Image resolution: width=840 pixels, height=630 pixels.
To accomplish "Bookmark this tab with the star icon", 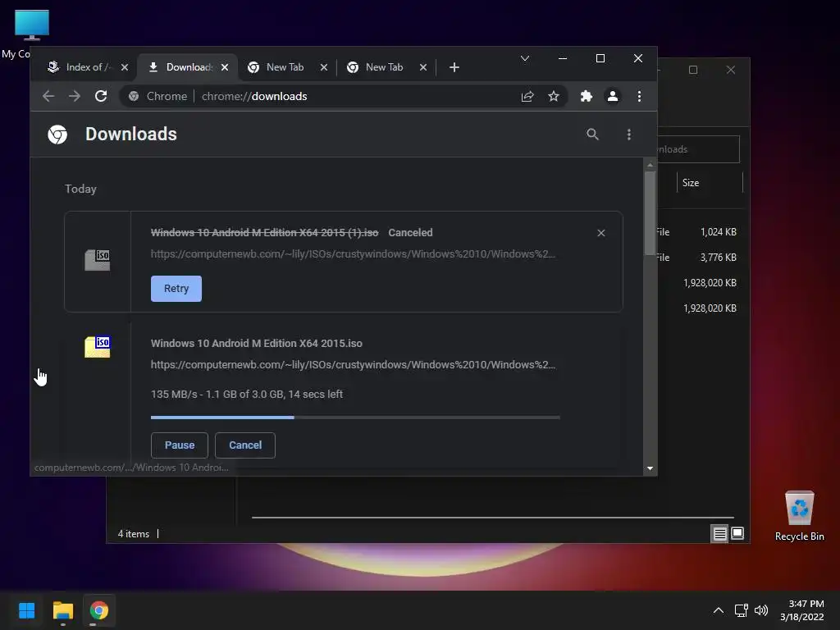I will (554, 97).
